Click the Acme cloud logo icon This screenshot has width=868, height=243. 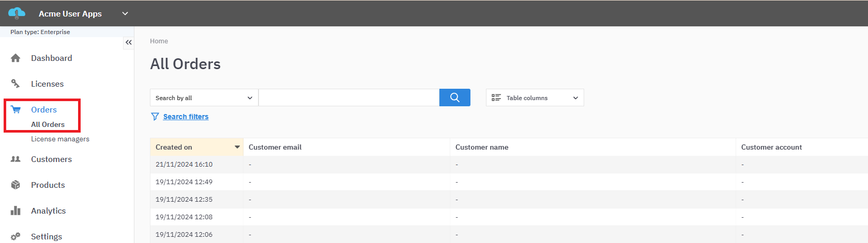coord(17,13)
